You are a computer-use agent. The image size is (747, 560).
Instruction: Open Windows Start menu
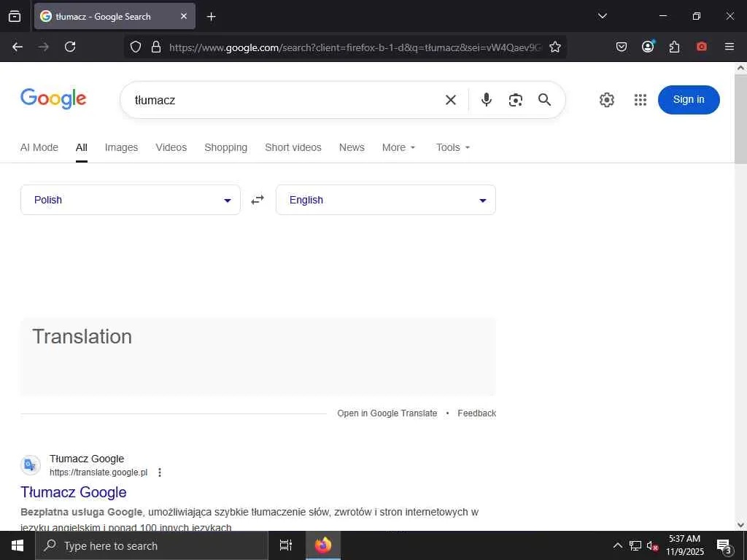18,545
